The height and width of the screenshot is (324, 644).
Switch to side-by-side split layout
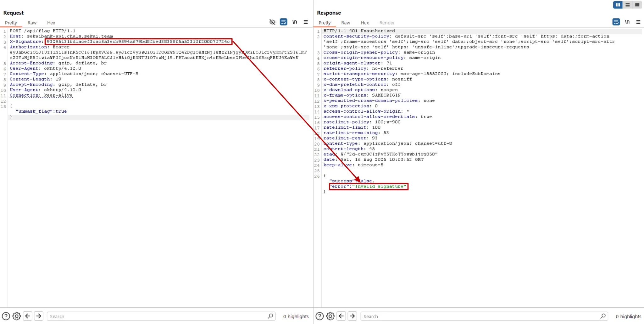[x=618, y=5]
